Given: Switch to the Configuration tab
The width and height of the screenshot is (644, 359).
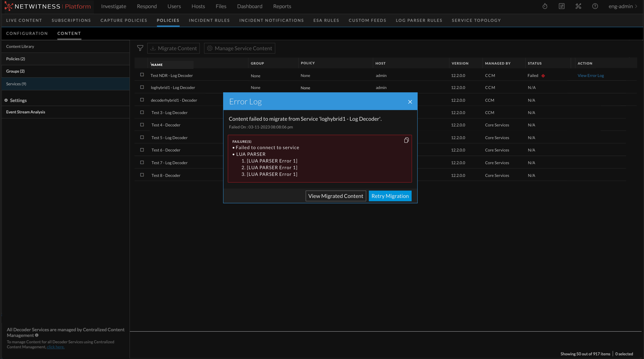Looking at the screenshot, I should [27, 34].
